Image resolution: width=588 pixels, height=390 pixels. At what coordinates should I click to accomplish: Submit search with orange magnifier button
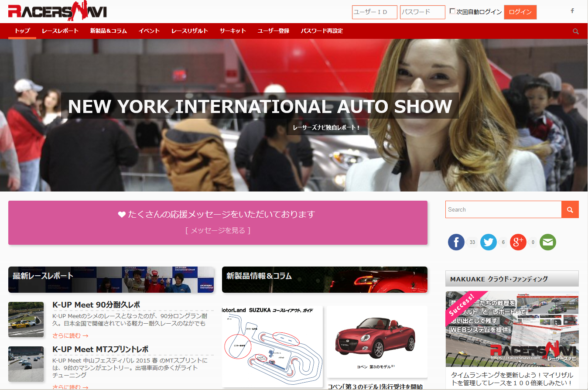(570, 209)
